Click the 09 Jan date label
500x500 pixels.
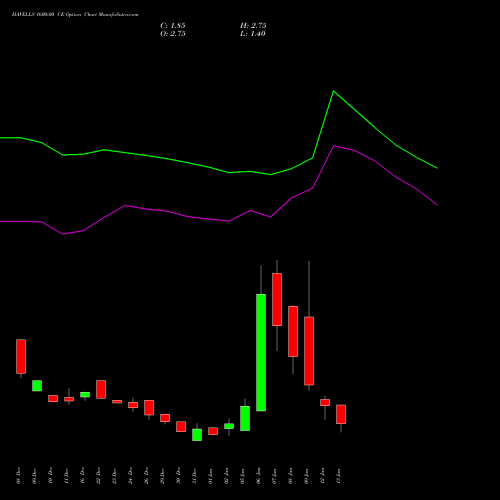pos(306,476)
